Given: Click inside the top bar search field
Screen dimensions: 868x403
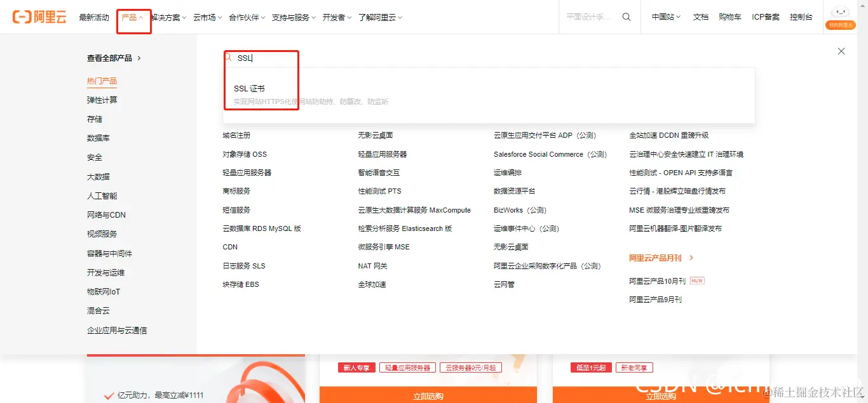Looking at the screenshot, I should (589, 17).
